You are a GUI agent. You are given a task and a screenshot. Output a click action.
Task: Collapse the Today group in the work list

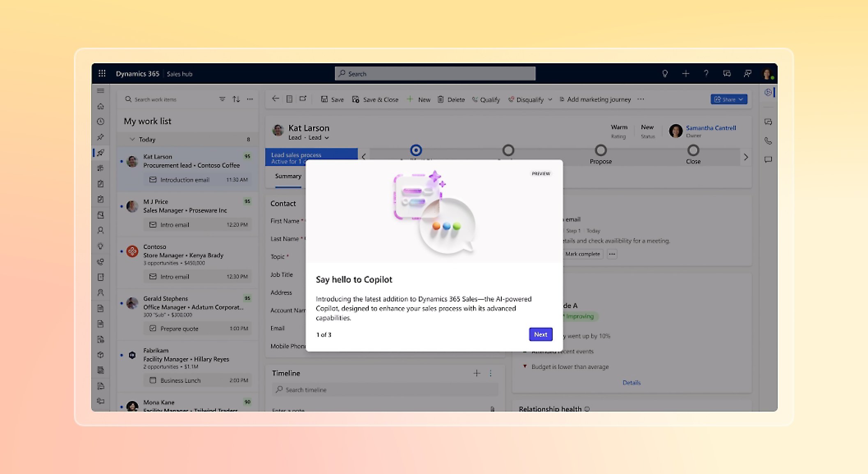click(132, 139)
